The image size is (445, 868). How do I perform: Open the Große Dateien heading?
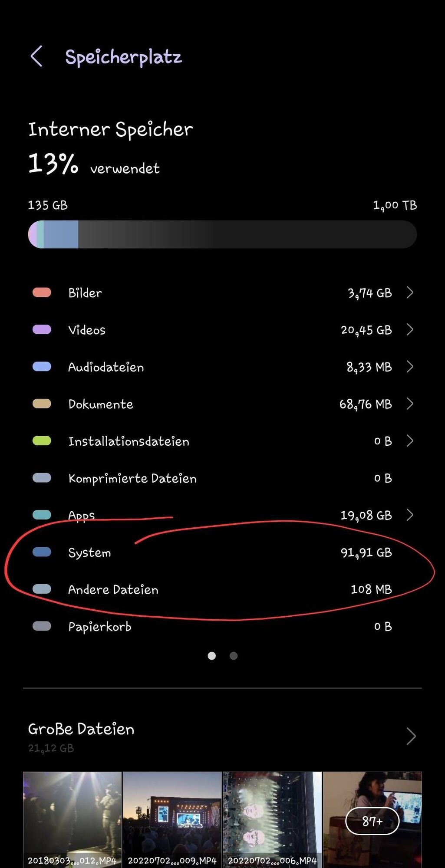81,729
